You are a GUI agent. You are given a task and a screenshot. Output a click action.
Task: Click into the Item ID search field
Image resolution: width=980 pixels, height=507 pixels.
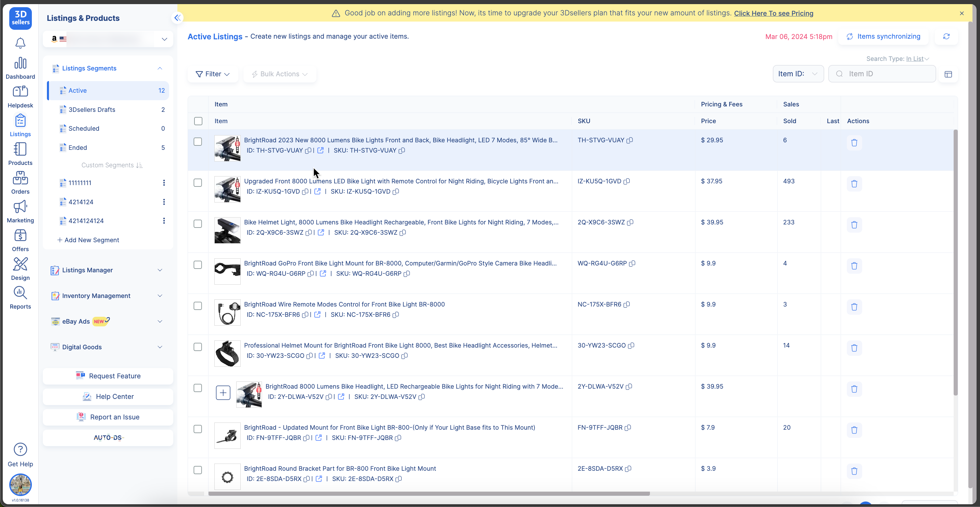[882, 74]
